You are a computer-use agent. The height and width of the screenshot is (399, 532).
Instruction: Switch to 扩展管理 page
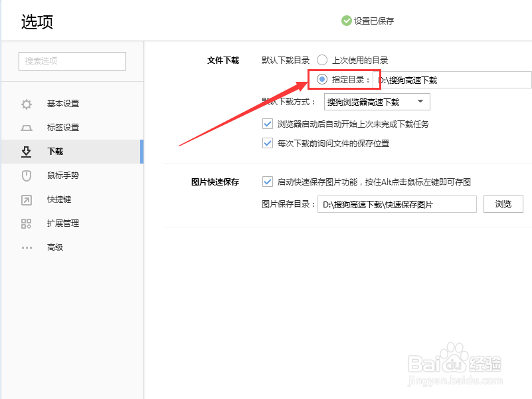coord(72,223)
